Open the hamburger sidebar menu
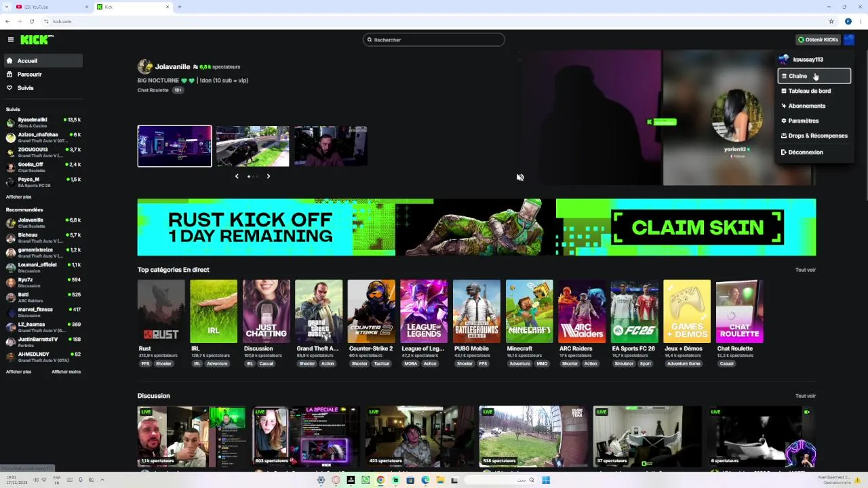 pyautogui.click(x=10, y=40)
